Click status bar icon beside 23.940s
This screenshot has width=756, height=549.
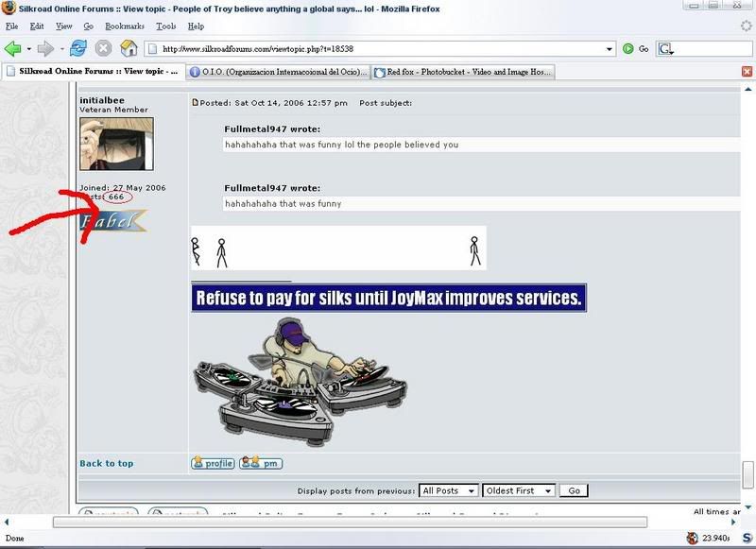(693, 538)
